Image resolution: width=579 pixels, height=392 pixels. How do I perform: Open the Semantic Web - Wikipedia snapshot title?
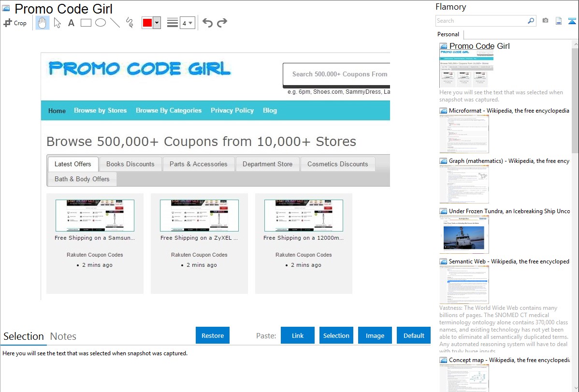tap(509, 261)
